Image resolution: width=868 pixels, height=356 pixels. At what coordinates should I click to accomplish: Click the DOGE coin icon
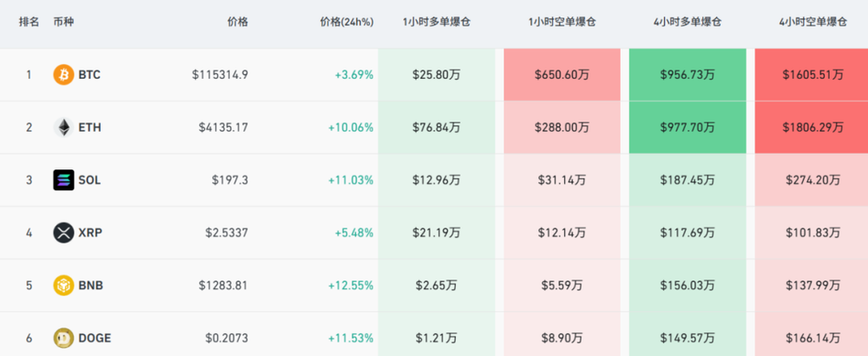pos(63,337)
